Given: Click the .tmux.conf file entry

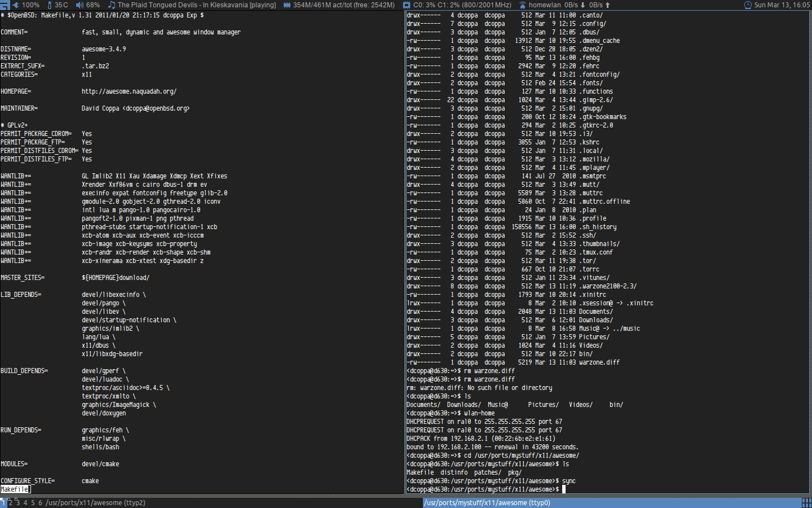Looking at the screenshot, I should 596,252.
